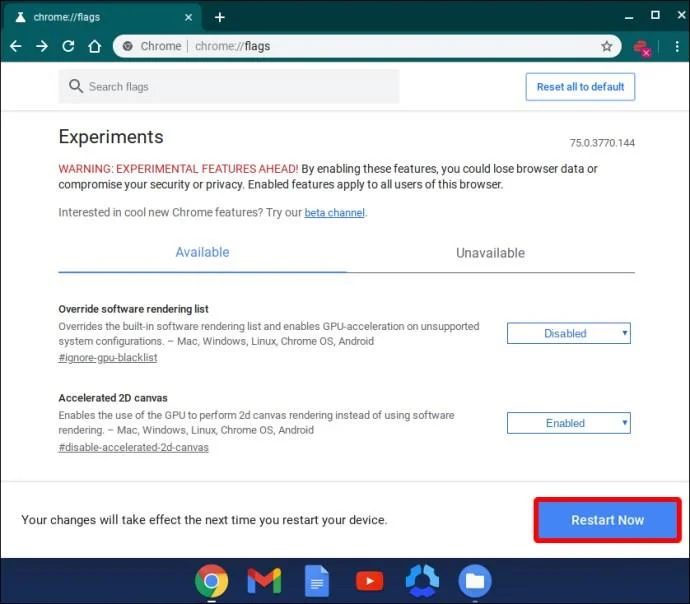Image resolution: width=690 pixels, height=604 pixels.
Task: Go back using the browser back arrow
Action: [x=16, y=46]
